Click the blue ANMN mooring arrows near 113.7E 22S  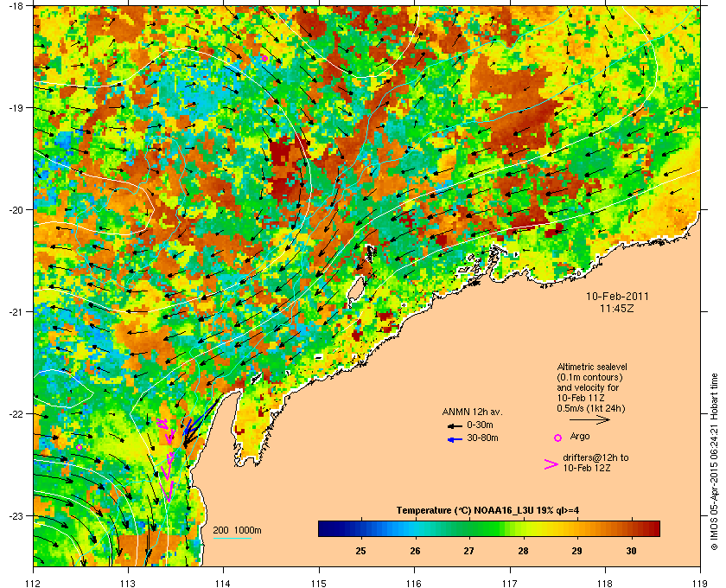pyautogui.click(x=200, y=419)
